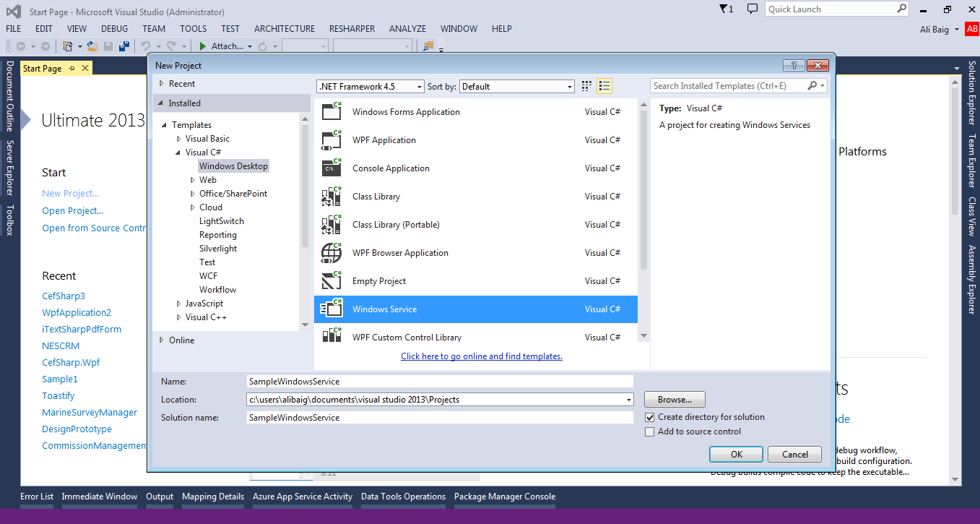Expand the Office/SharePoint tree node
The height and width of the screenshot is (524, 980).
pyautogui.click(x=193, y=194)
